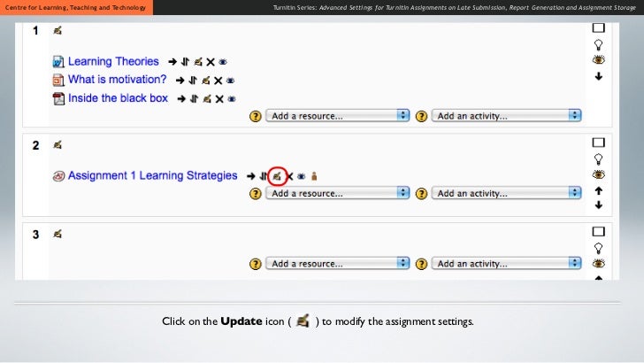This screenshot has width=644, height=363.
Task: Delete What is motivation? resource
Action: point(218,81)
